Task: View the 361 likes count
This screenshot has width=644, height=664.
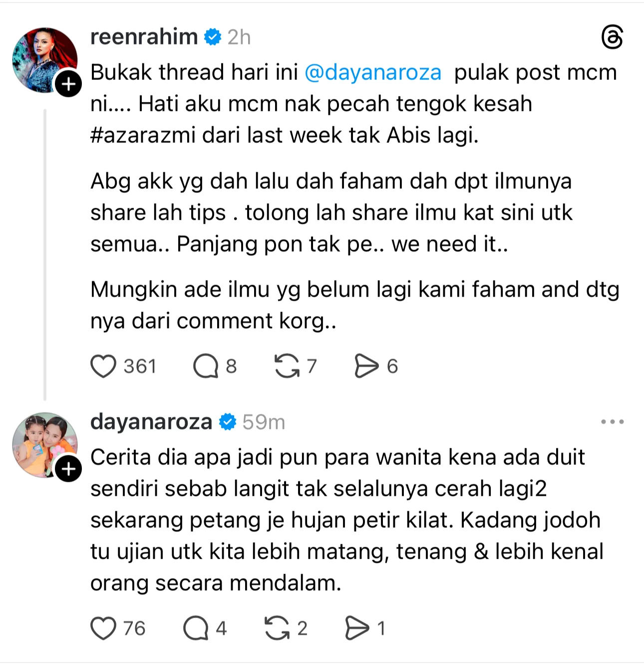Action: tap(140, 366)
